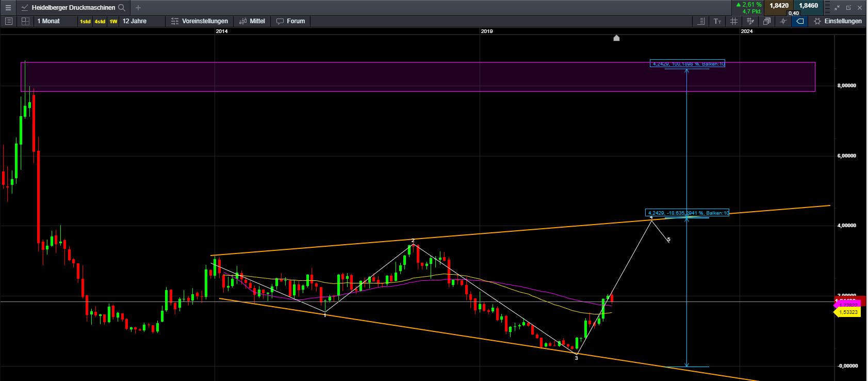This screenshot has width=868, height=381.
Task: Open the overlay windows icon
Action: [x=767, y=21]
